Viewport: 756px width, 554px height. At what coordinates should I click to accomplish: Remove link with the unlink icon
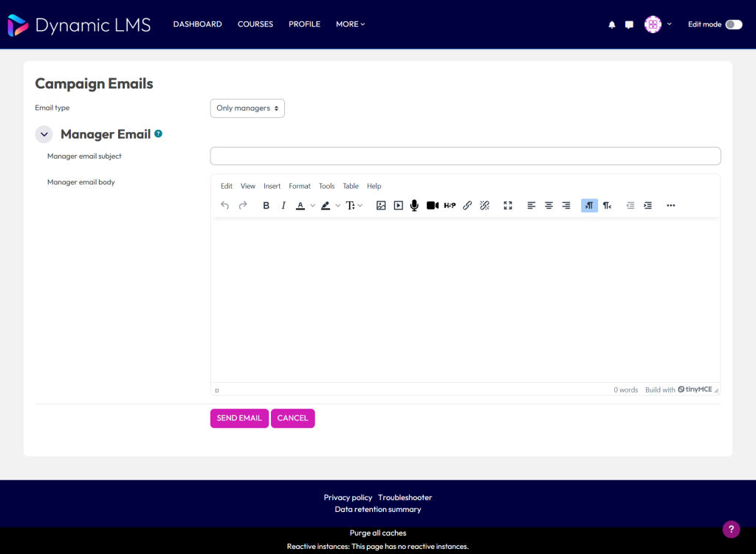point(484,206)
